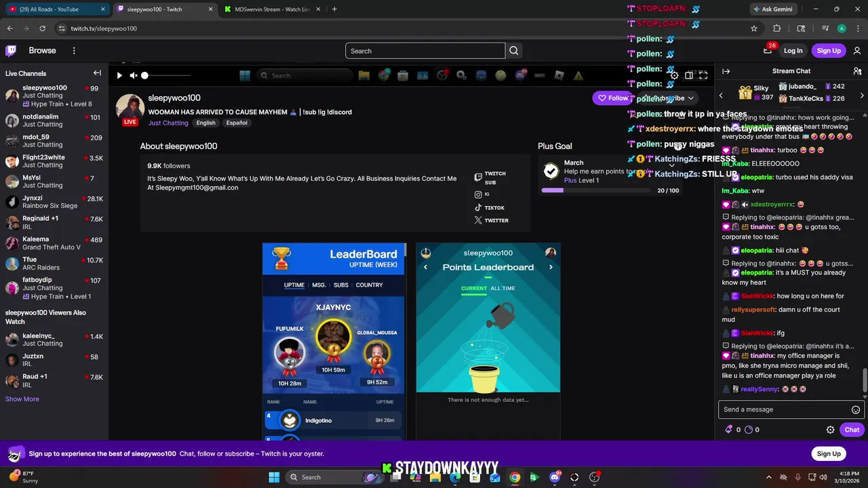Open Ask Gemini in Chrome
This screenshot has height=488, width=868.
[772, 9]
